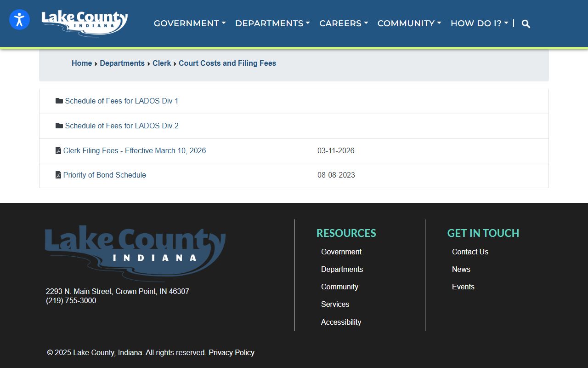The width and height of the screenshot is (588, 368).
Task: Click the © 2025 Lake County copyright text
Action: (x=127, y=352)
